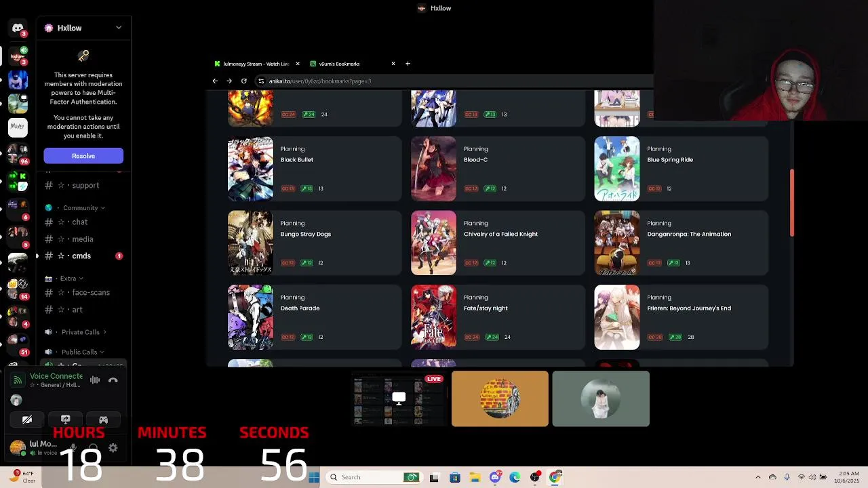Start an activity with the game controller icon
Viewport: 868px width, 488px height.
[x=103, y=420]
